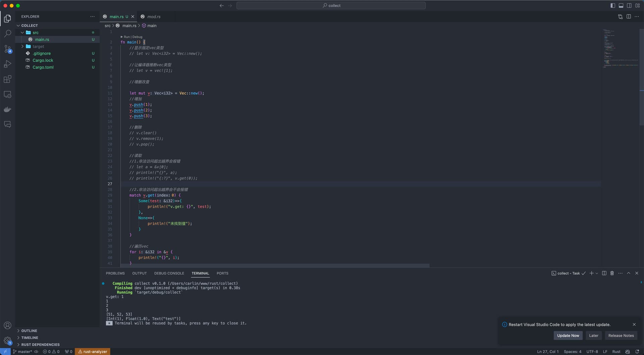Click rust-analyzer warning in status bar
The width and height of the screenshot is (644, 355).
(93, 352)
